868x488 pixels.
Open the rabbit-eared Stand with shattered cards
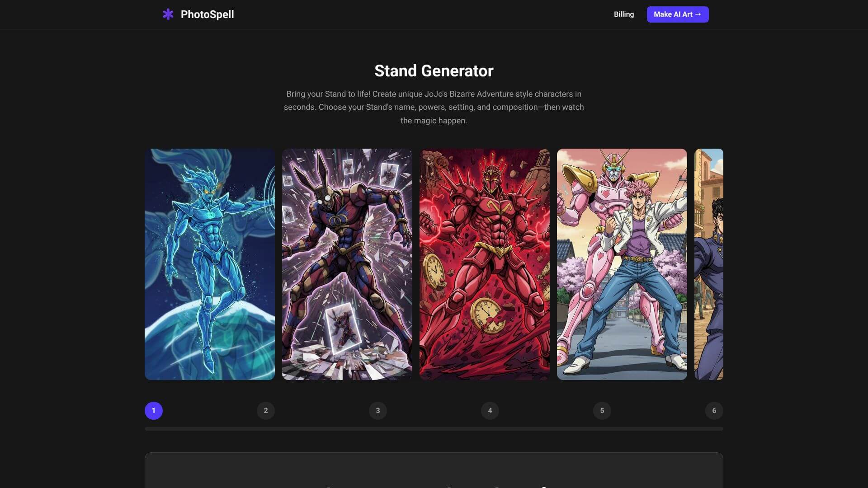point(347,264)
